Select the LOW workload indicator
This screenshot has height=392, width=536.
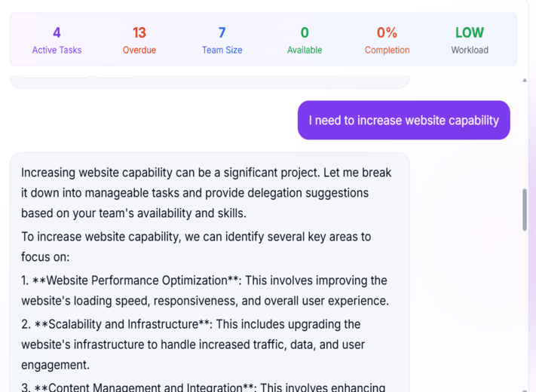pos(470,32)
